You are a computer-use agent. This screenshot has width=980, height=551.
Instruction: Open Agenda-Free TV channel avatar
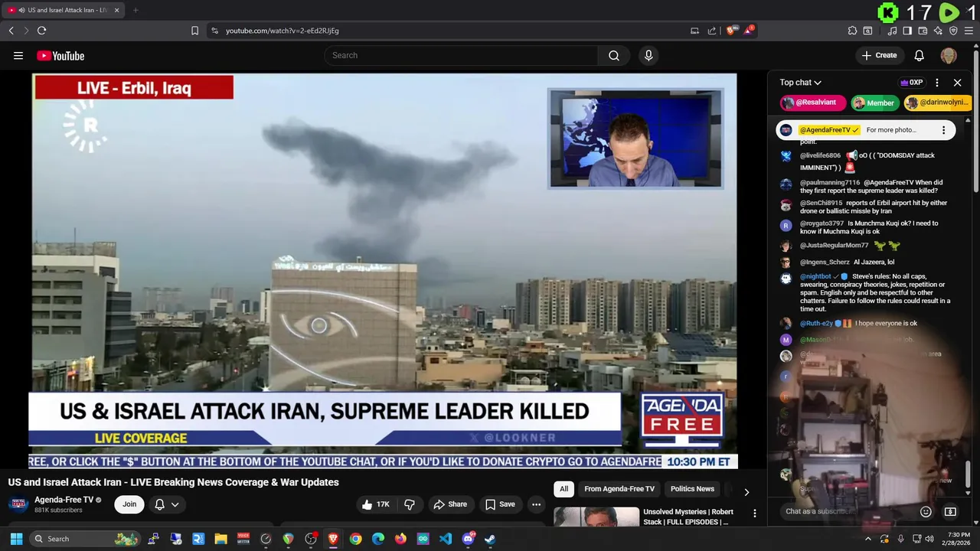[18, 504]
